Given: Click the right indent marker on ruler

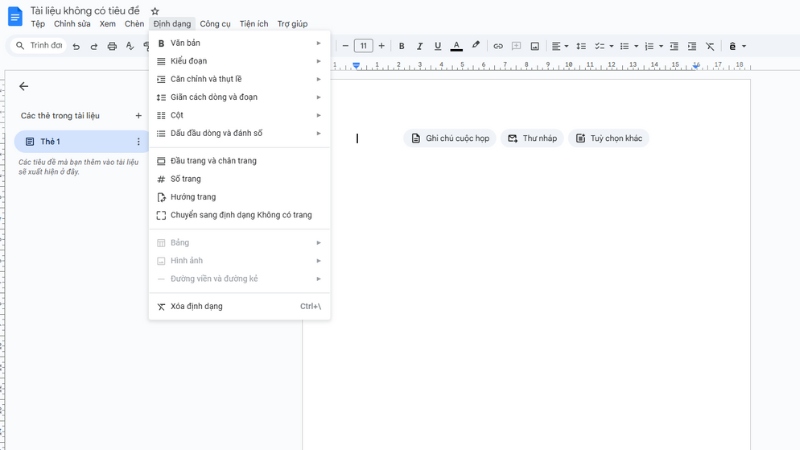Looking at the screenshot, I should (x=696, y=66).
